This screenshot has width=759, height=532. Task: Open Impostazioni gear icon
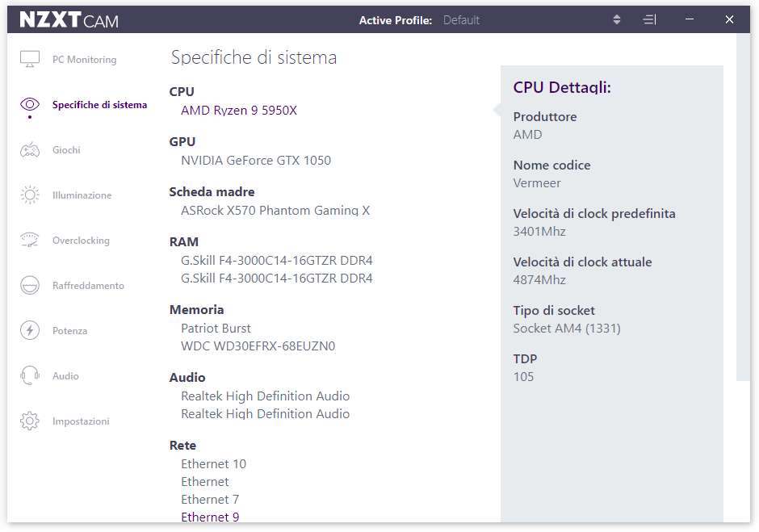pos(30,421)
